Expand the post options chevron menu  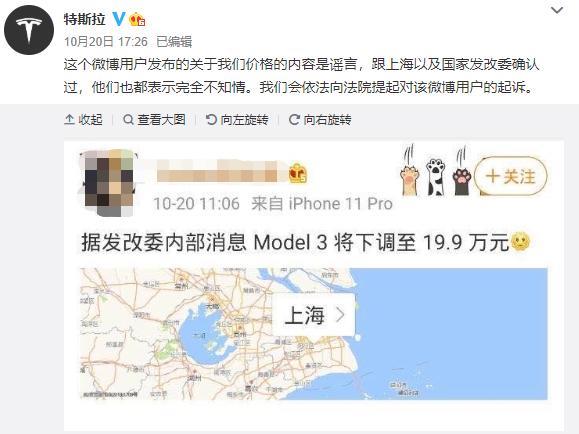(556, 10)
